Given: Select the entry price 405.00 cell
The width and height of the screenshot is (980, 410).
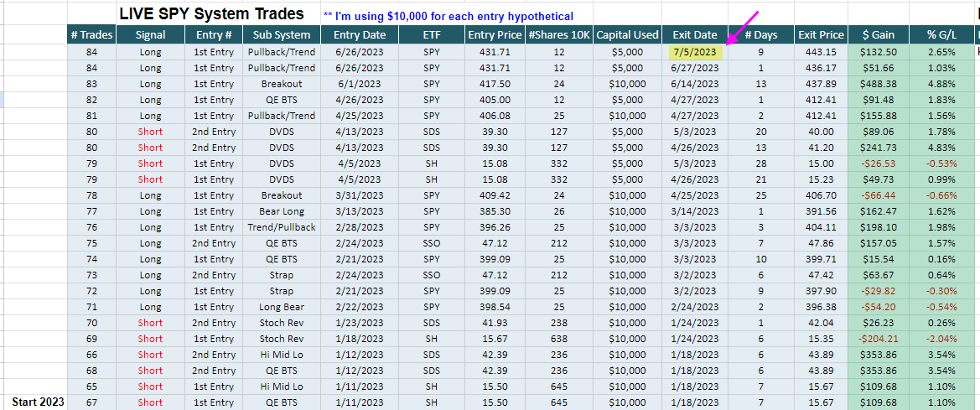Looking at the screenshot, I should tap(494, 100).
